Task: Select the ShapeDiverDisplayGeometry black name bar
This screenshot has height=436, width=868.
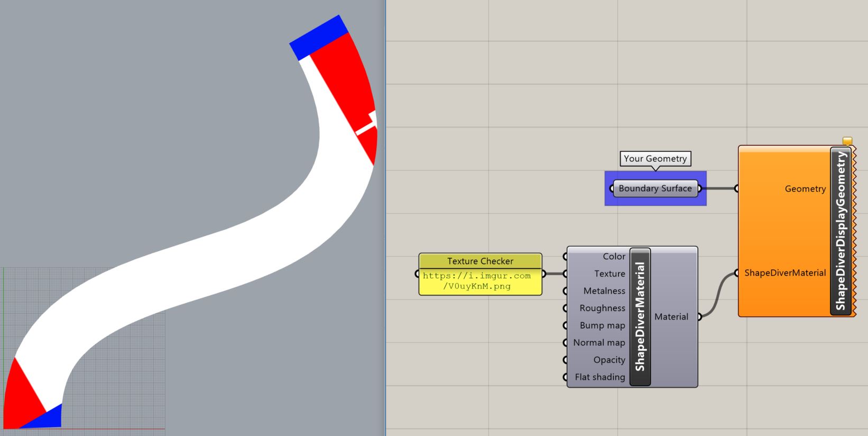Action: coord(841,231)
